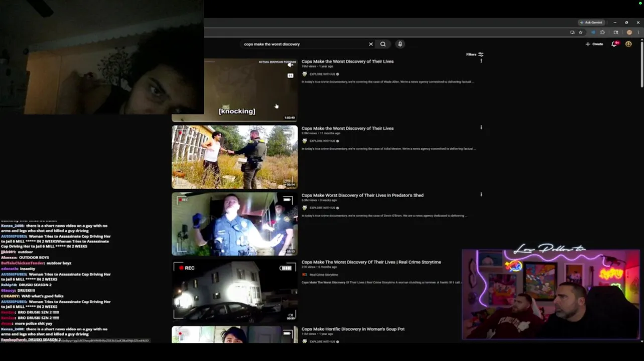This screenshot has width=644, height=361.
Task: Open YouTube notifications bell
Action: point(614,44)
